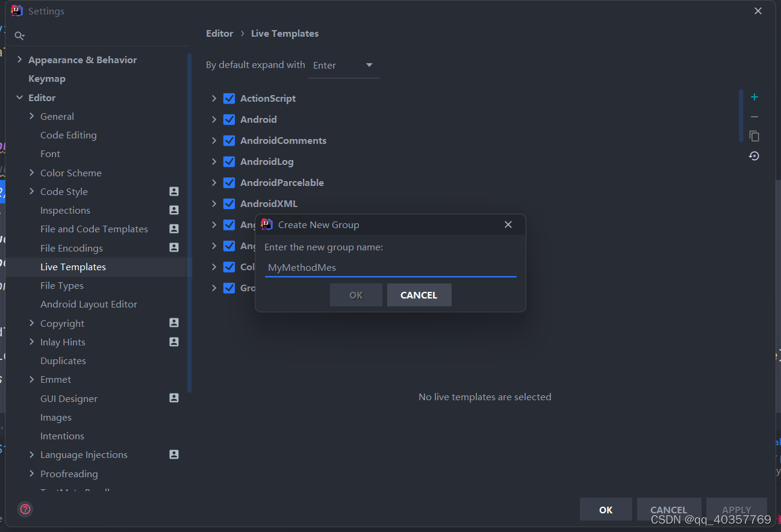Viewport: 781px width, 532px height.
Task: Click project-level icon next to Code Style
Action: (174, 191)
